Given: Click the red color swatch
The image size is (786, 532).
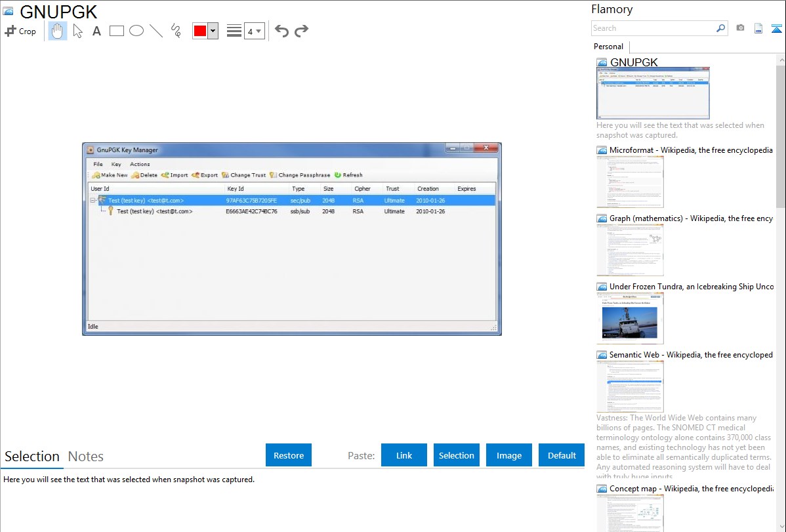Looking at the screenshot, I should (x=199, y=31).
